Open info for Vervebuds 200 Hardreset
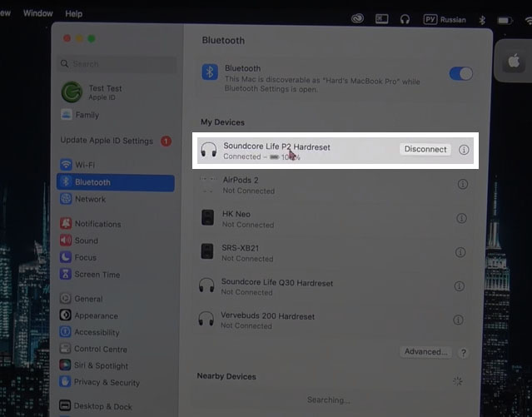Screen dimensions: 532x417 click(458, 320)
